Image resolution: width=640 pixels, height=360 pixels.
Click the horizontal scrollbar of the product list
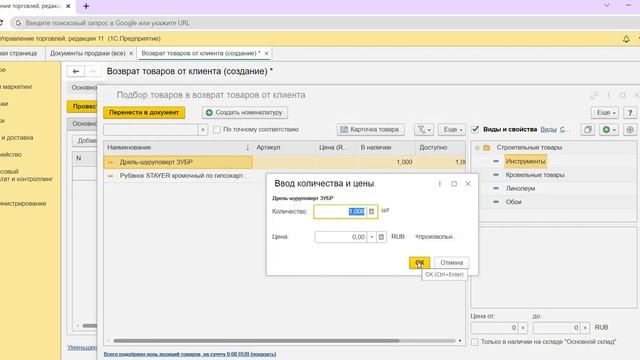tap(256, 340)
